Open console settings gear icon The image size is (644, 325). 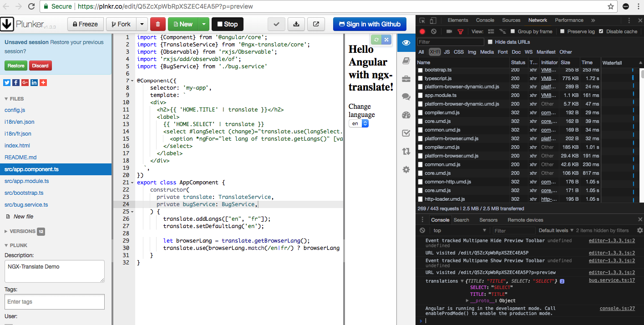pyautogui.click(x=639, y=230)
